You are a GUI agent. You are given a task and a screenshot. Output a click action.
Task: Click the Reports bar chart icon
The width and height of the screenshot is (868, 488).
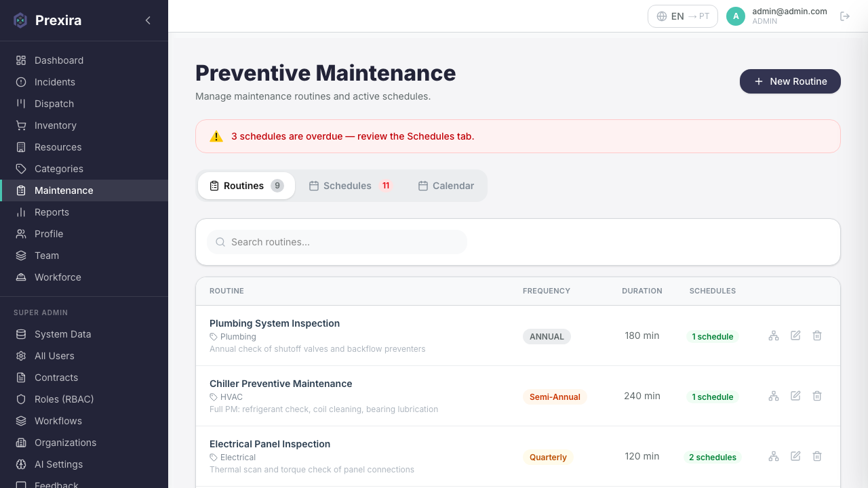pos(21,212)
